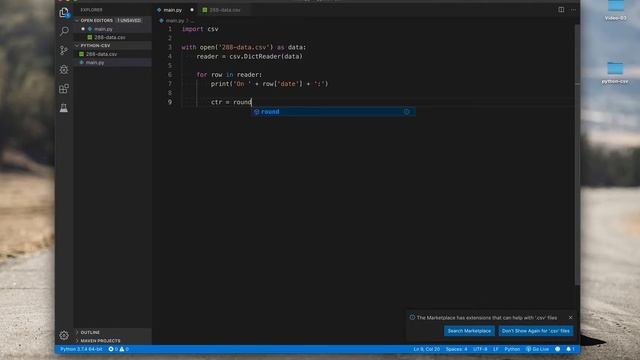Click line number 6 in the gutter

click(x=170, y=75)
